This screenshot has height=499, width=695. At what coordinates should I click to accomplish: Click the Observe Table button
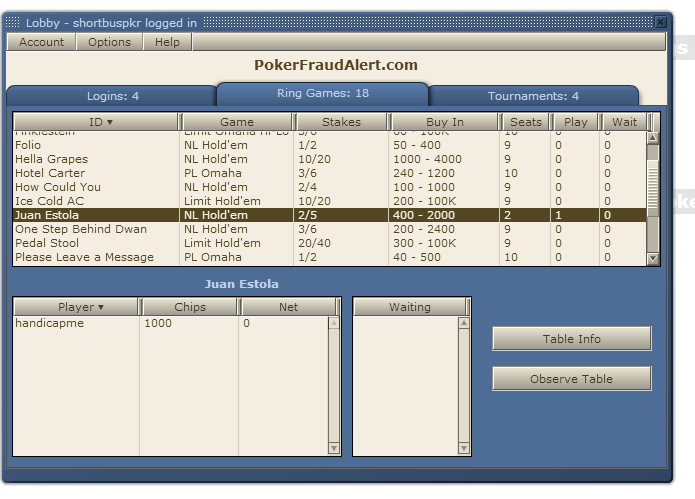[x=571, y=379]
